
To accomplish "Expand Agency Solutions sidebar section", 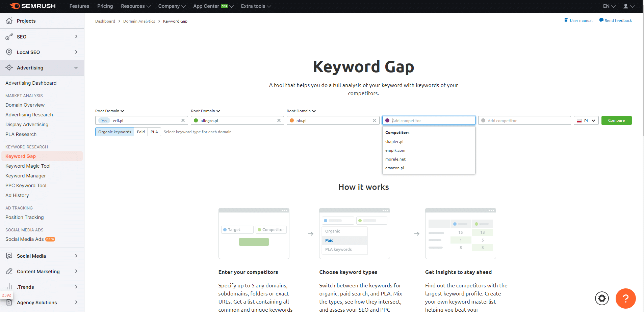I will 76,302.
